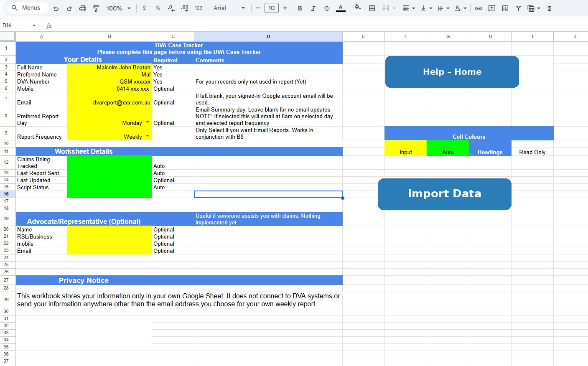The image size is (588, 366).
Task: Select the RSL/Business label cell
Action: point(41,236)
